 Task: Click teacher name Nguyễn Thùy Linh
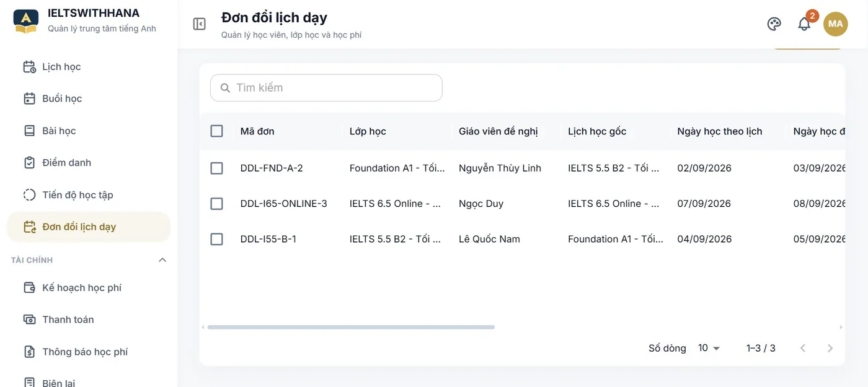pos(500,168)
